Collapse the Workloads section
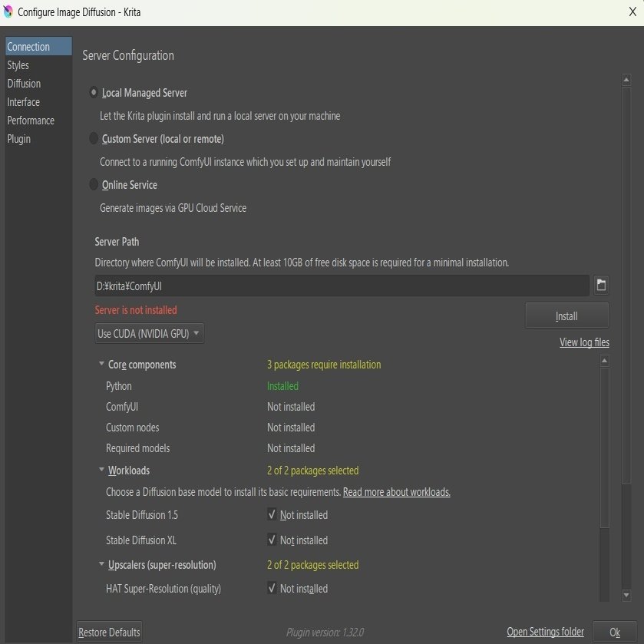The height and width of the screenshot is (644, 644). pyautogui.click(x=101, y=470)
